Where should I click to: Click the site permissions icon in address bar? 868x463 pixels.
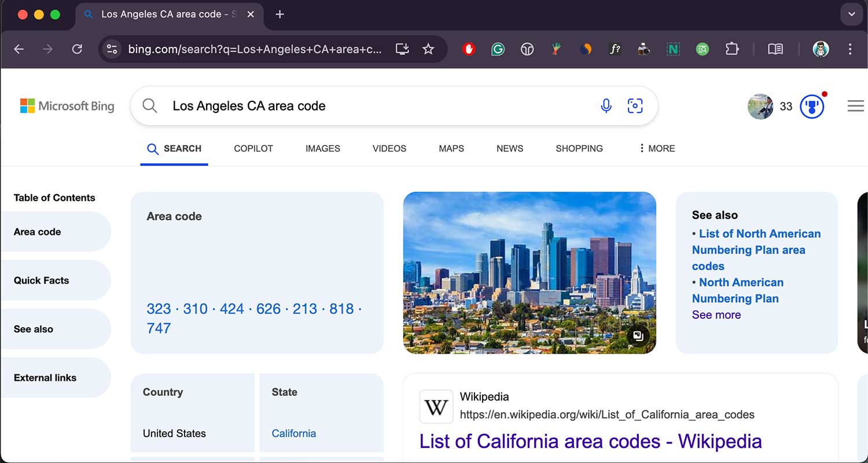112,49
